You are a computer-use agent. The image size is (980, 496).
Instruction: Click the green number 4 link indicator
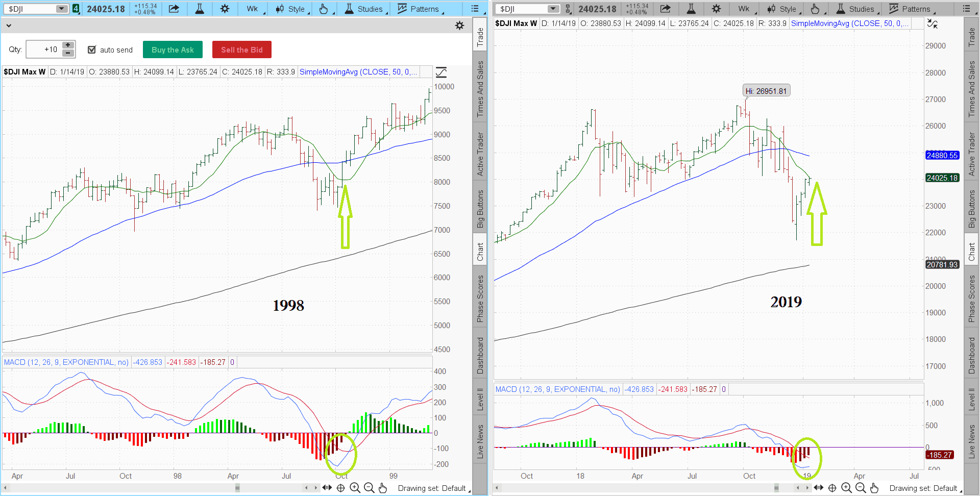tap(76, 9)
